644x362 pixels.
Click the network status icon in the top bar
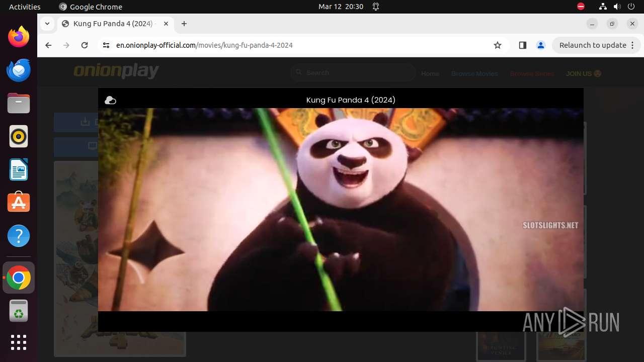click(x=603, y=7)
